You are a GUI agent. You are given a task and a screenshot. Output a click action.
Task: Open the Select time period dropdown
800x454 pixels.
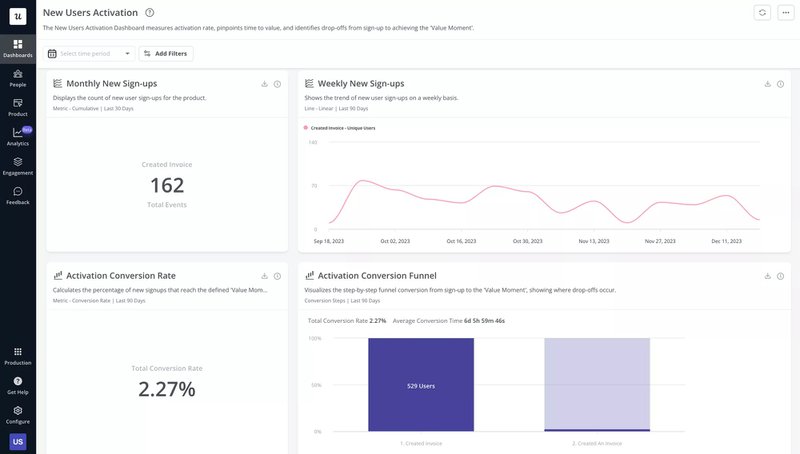(90, 53)
